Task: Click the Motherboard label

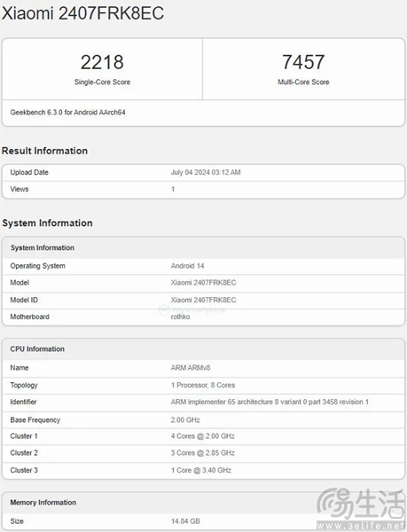Action: [x=29, y=317]
